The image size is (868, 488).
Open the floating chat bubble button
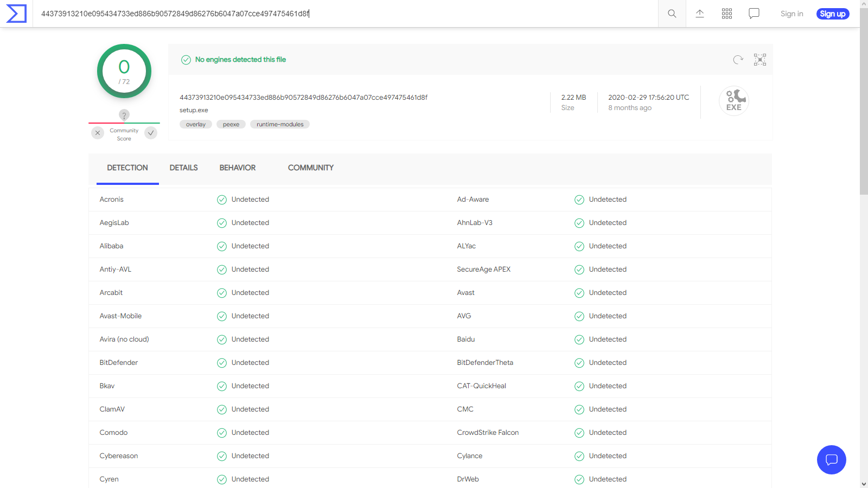(x=831, y=460)
